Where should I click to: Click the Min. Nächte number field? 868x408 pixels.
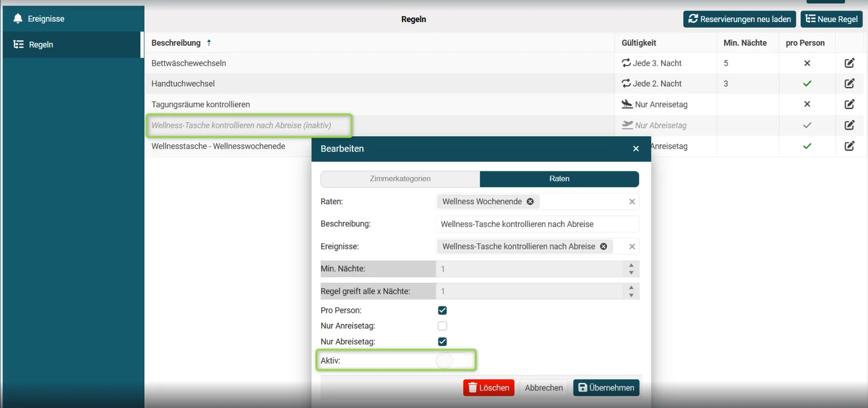(x=531, y=269)
